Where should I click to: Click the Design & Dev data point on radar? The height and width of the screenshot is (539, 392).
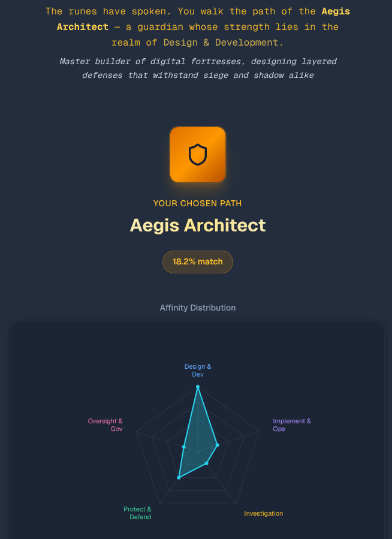[x=198, y=387]
